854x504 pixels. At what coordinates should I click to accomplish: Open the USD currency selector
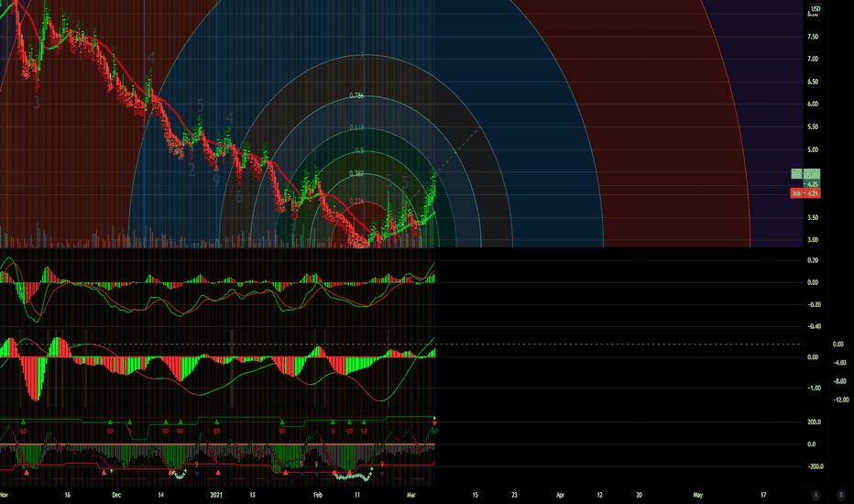tap(816, 9)
